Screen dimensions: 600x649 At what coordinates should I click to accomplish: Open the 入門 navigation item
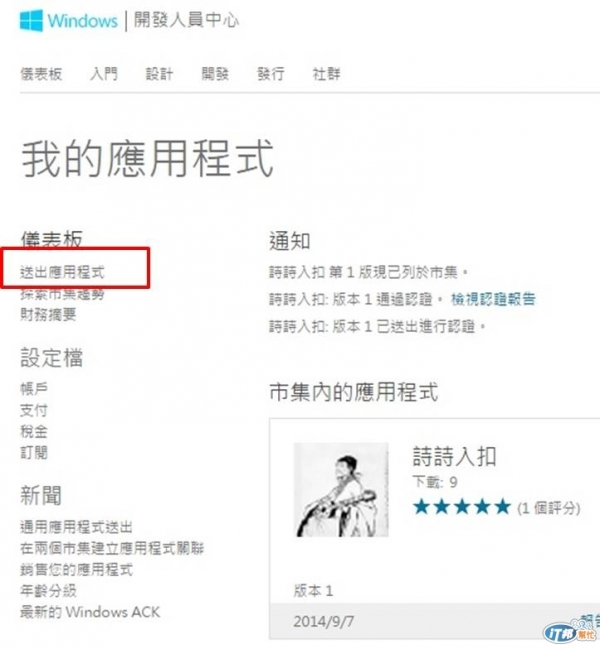pyautogui.click(x=104, y=75)
